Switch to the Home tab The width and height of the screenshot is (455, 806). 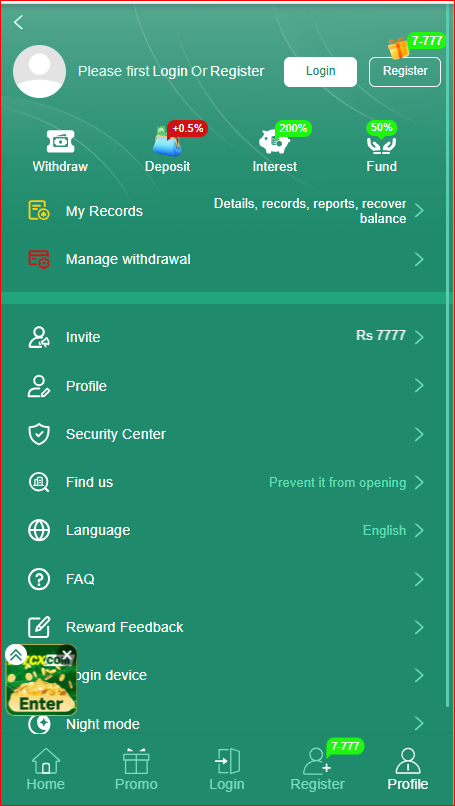46,769
